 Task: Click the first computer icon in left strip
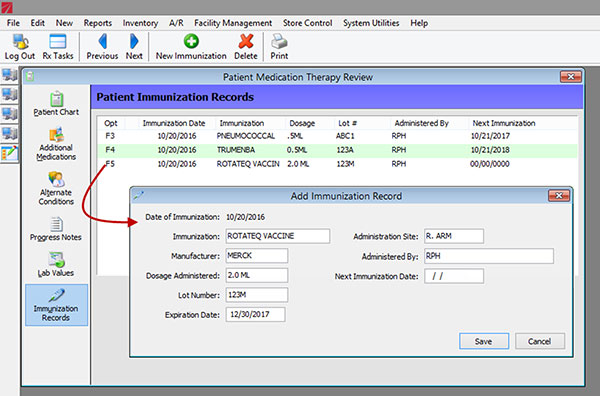[9, 75]
